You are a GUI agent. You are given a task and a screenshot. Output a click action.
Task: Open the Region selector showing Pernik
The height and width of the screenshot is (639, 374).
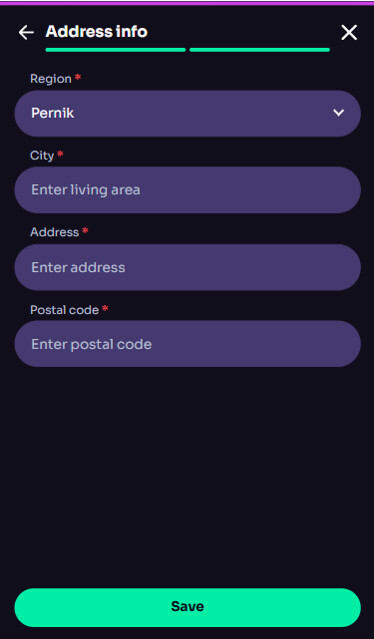[187, 113]
